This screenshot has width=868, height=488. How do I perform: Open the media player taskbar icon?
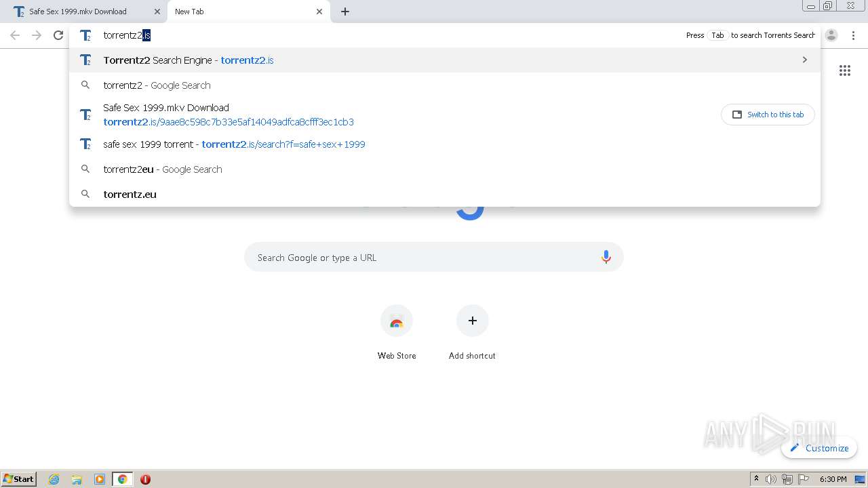point(100,479)
